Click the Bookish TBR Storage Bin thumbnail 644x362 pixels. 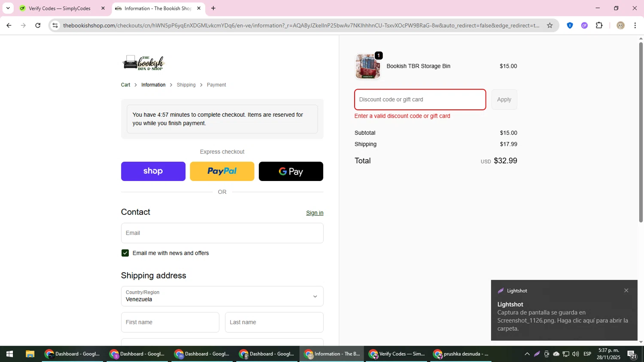pyautogui.click(x=368, y=66)
